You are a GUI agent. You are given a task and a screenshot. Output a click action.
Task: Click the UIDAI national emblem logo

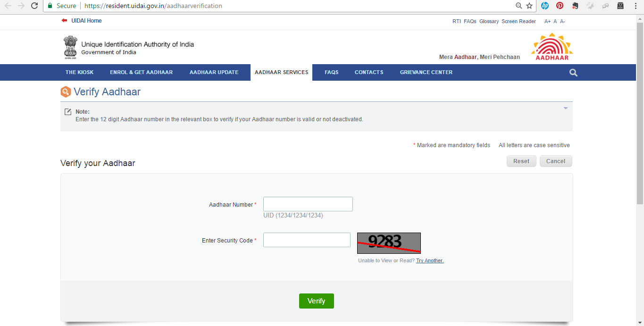(x=70, y=47)
